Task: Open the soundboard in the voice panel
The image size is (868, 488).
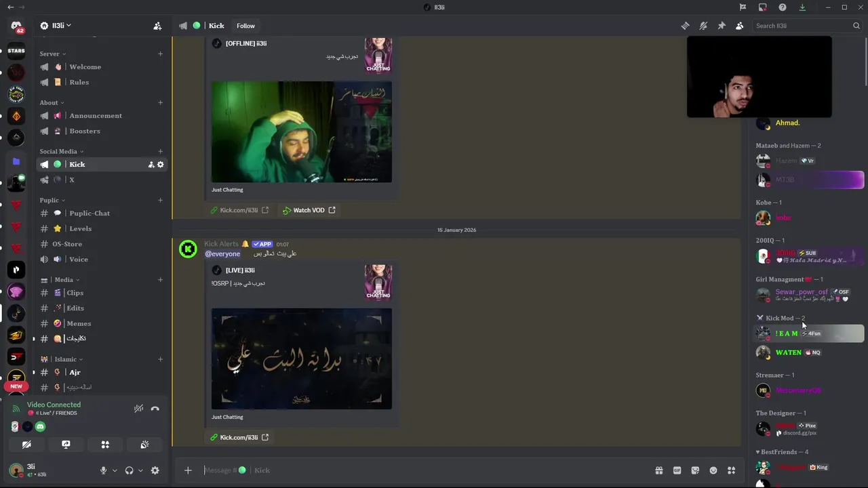Action: pos(144,445)
